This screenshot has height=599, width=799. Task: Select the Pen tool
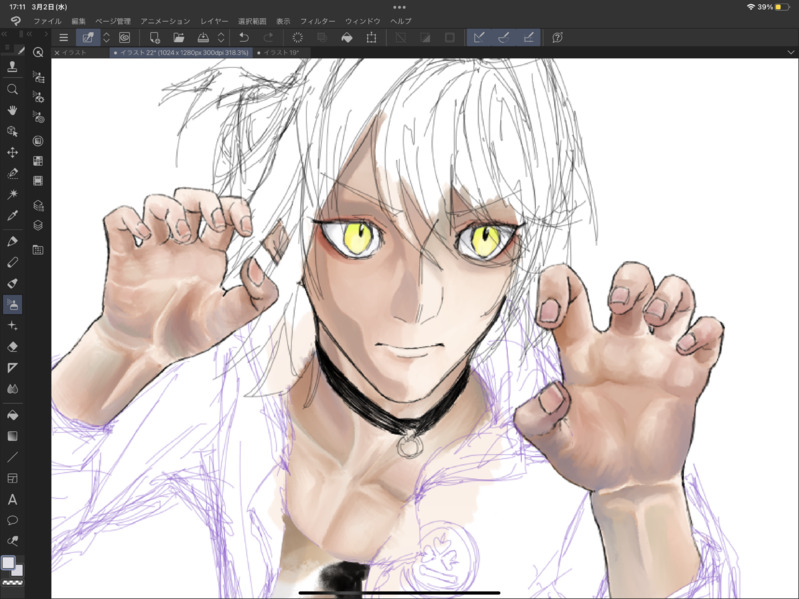(x=12, y=241)
